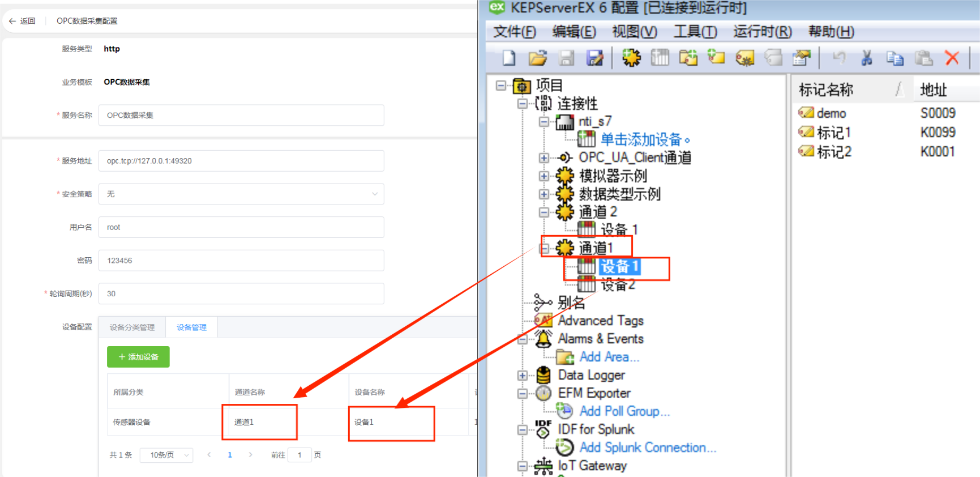Click the next page arrow in pagination
This screenshot has width=980, height=477.
pyautogui.click(x=250, y=455)
